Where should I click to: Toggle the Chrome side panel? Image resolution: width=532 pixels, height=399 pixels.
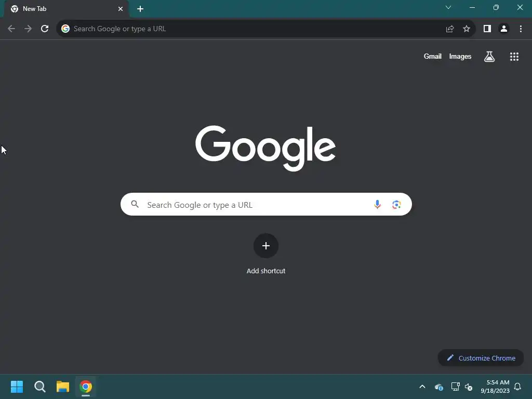[x=487, y=29]
